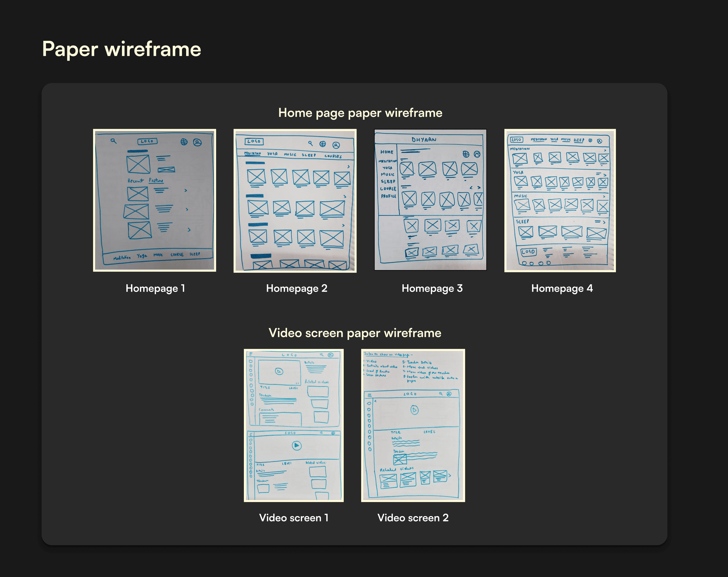This screenshot has width=728, height=577.
Task: Click the sketched globe icon in Homepage 3
Action: click(x=466, y=154)
